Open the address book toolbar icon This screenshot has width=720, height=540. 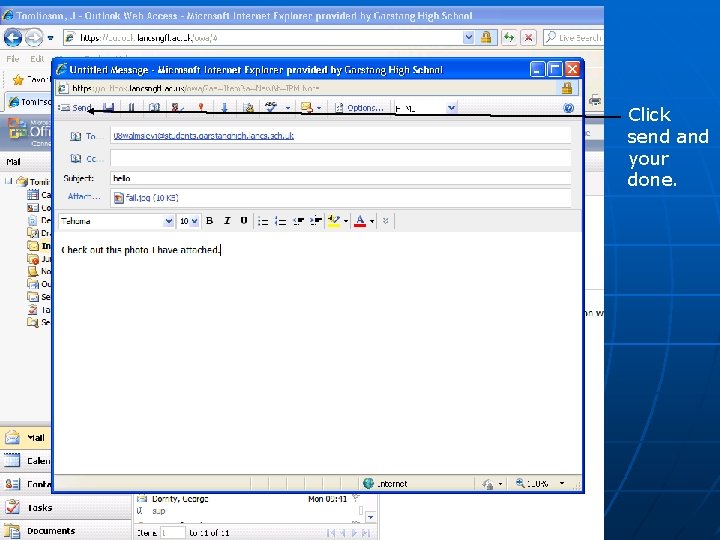coord(154,107)
